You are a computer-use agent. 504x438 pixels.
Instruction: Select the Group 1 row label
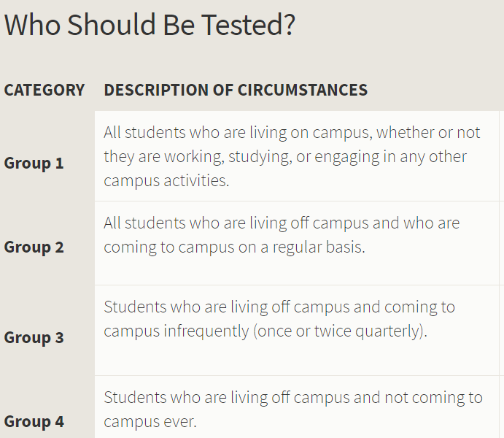click(34, 163)
